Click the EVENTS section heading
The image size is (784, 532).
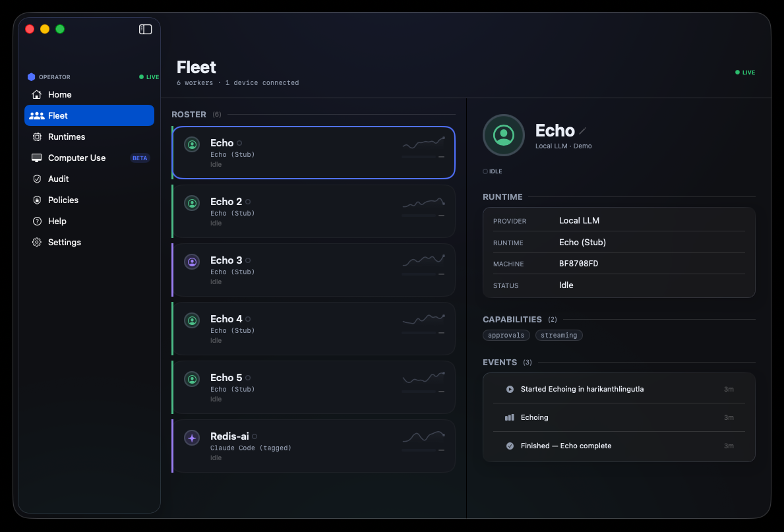coord(500,363)
